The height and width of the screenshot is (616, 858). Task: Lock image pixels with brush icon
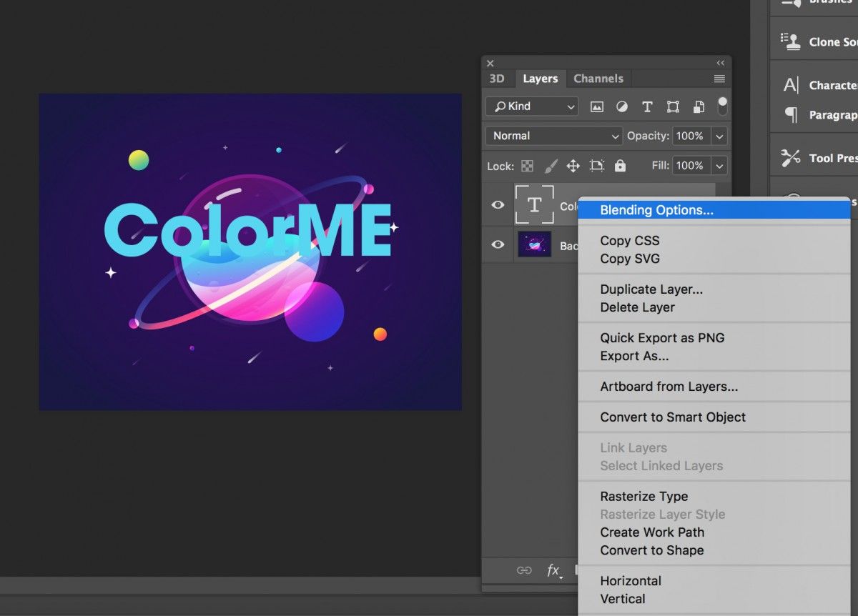click(x=551, y=166)
